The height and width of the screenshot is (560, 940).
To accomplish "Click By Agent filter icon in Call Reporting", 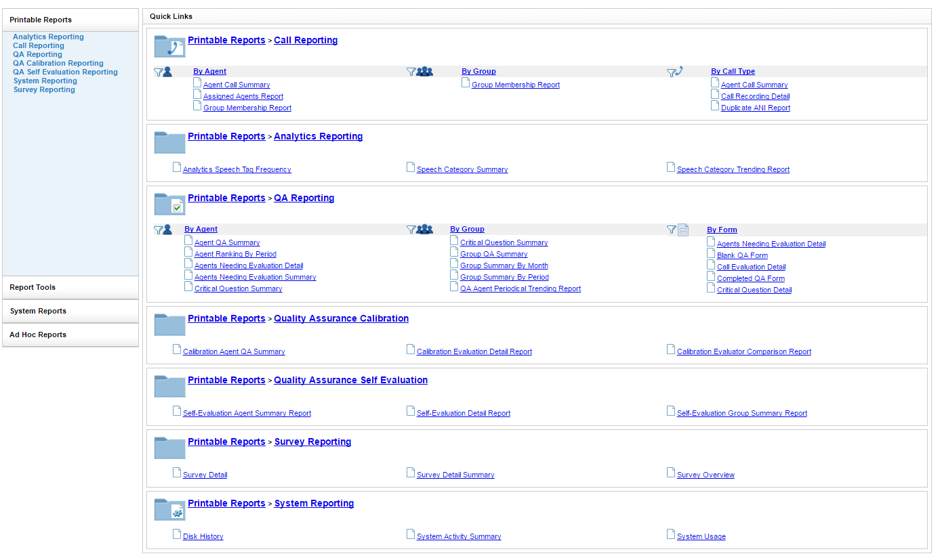I will tap(163, 71).
